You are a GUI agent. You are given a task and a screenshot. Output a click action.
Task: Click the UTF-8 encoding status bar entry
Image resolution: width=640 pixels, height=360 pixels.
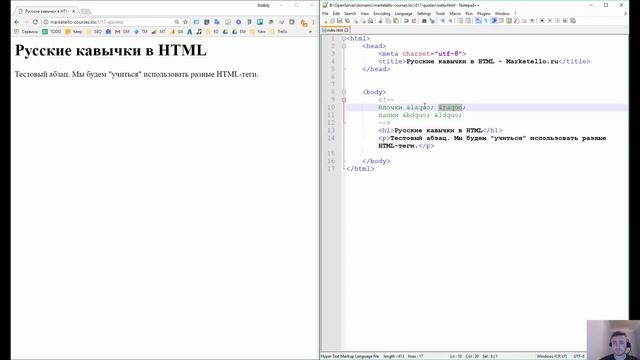coord(579,356)
